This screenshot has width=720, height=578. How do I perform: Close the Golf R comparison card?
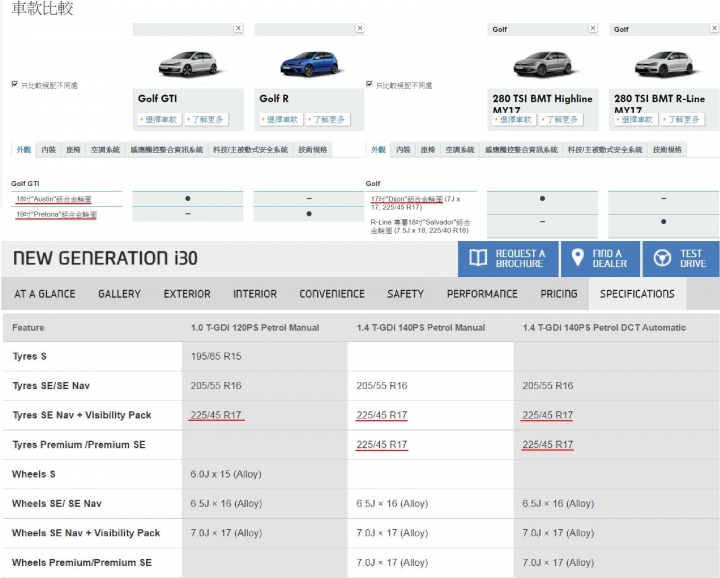pyautogui.click(x=360, y=29)
